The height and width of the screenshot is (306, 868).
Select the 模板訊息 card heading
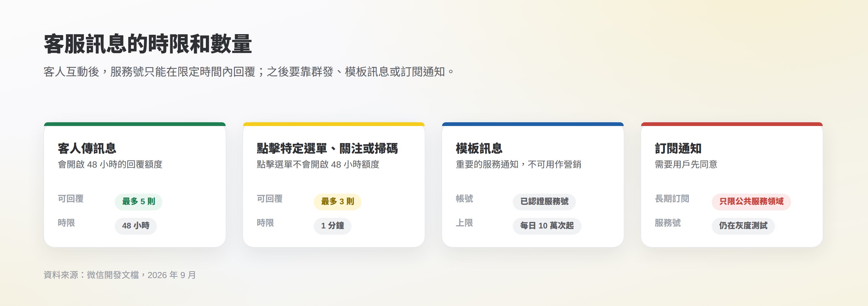pyautogui.click(x=479, y=148)
